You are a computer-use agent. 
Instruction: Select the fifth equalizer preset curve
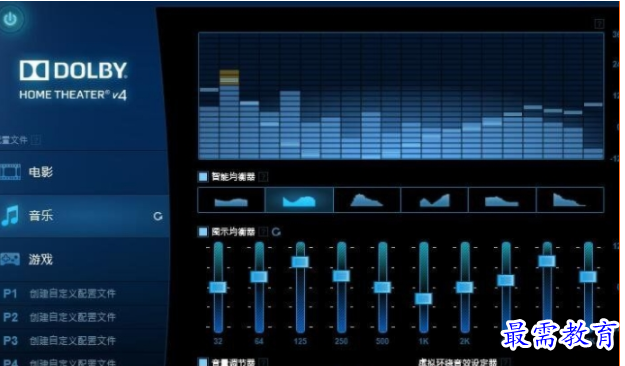(x=502, y=200)
